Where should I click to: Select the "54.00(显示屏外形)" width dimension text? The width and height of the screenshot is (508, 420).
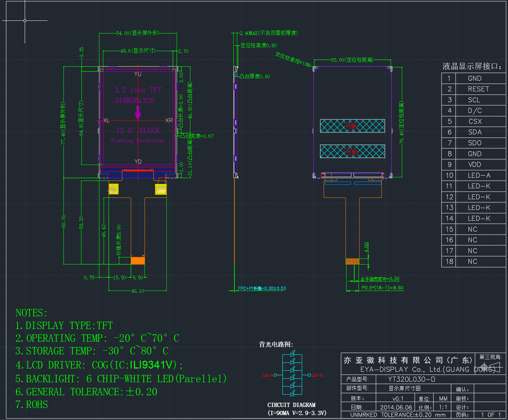(x=138, y=33)
